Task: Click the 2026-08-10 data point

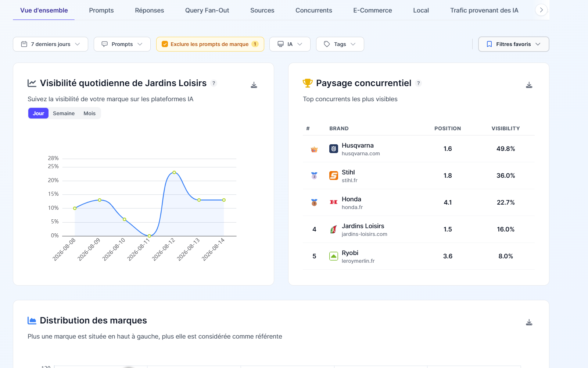Action: pyautogui.click(x=125, y=219)
